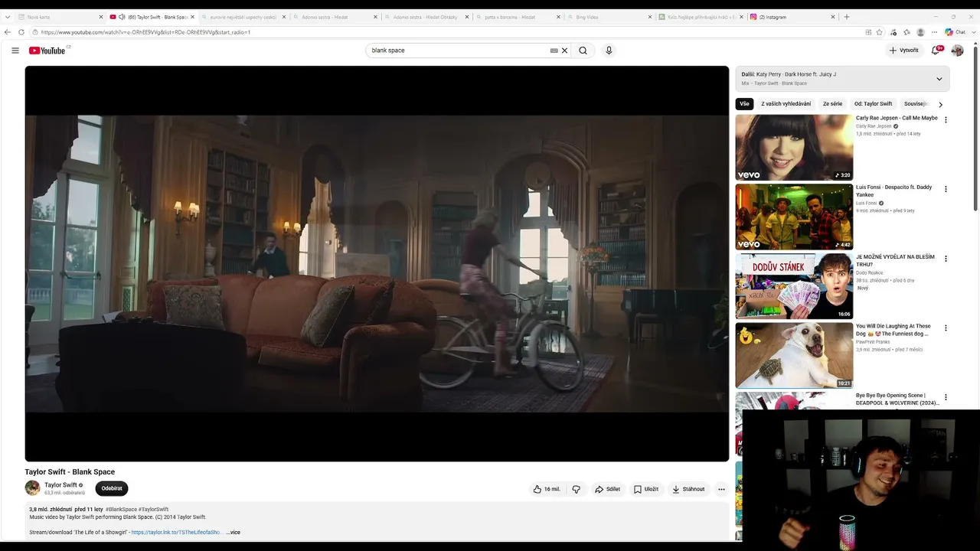Open Carly Rae Jepsen - Call Me Maybe title
The image size is (980, 551).
pos(897,119)
